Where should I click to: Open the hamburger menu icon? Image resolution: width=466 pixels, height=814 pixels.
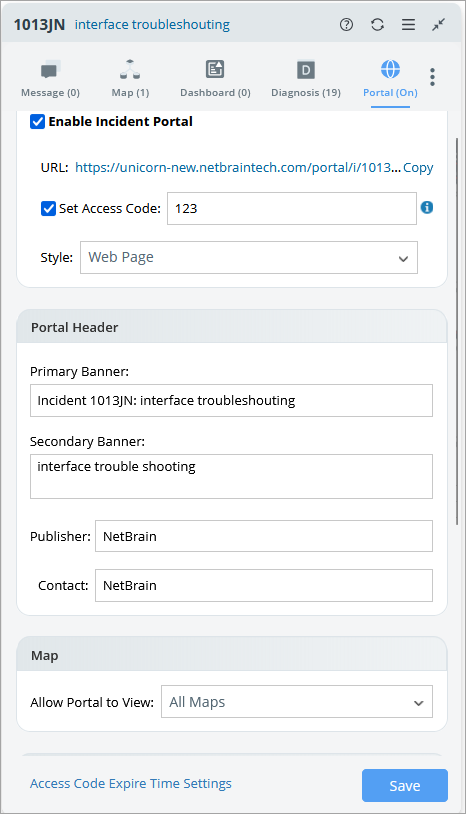click(x=408, y=24)
